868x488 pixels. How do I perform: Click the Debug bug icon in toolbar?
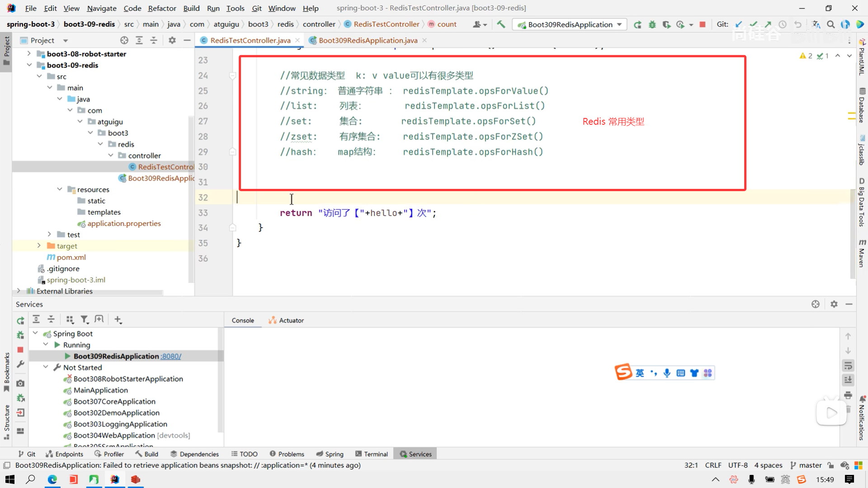click(652, 24)
